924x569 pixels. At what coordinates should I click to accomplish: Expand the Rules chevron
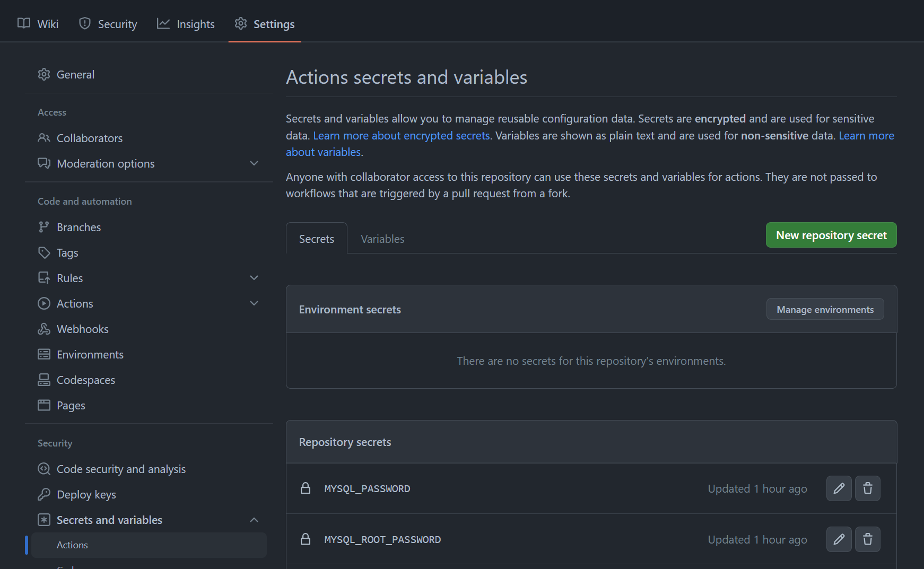(254, 278)
